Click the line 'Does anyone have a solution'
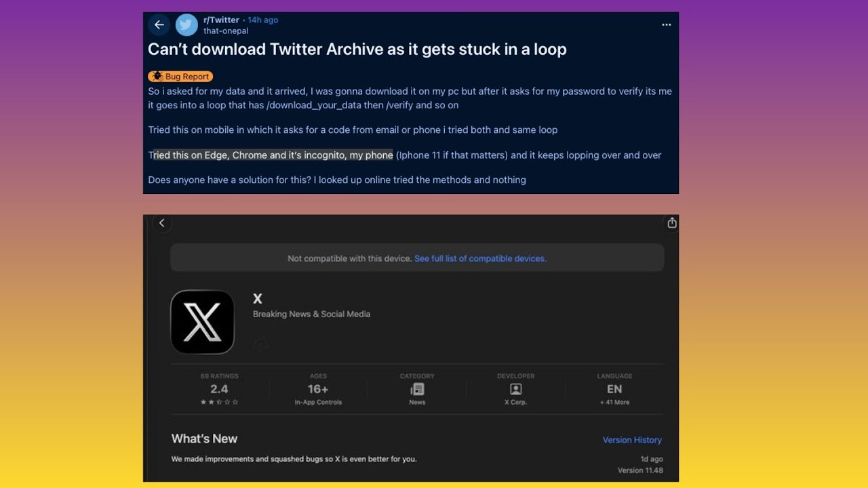 [x=337, y=180]
